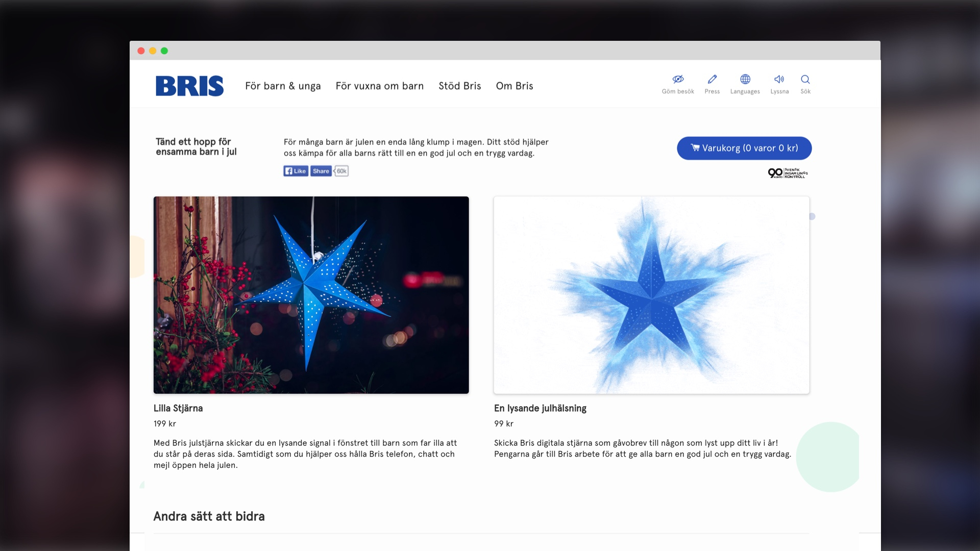Click the Facebook Like button
This screenshot has height=551, width=980.
point(296,171)
